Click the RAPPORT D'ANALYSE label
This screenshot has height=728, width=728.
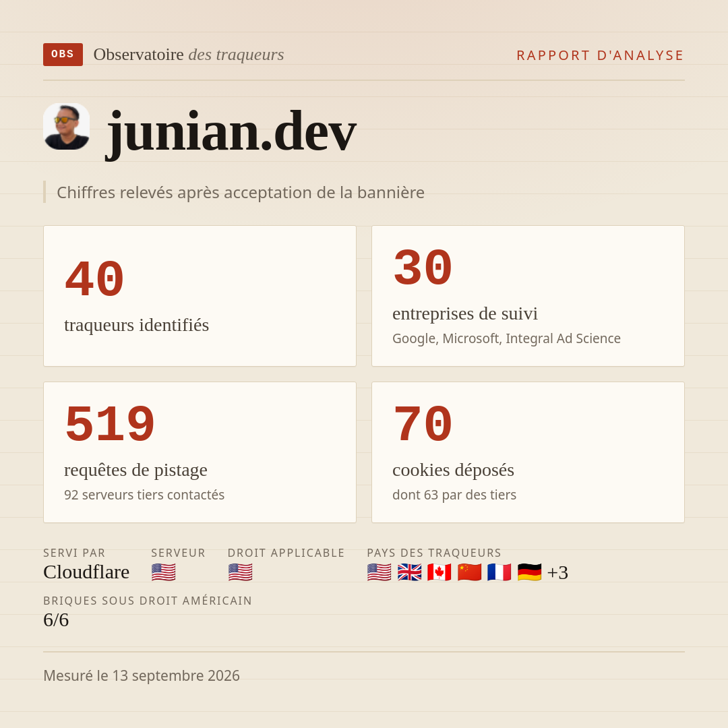[x=600, y=55]
